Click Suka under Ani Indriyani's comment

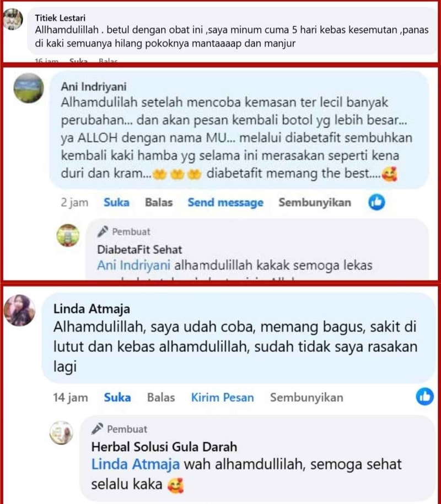pos(116,203)
